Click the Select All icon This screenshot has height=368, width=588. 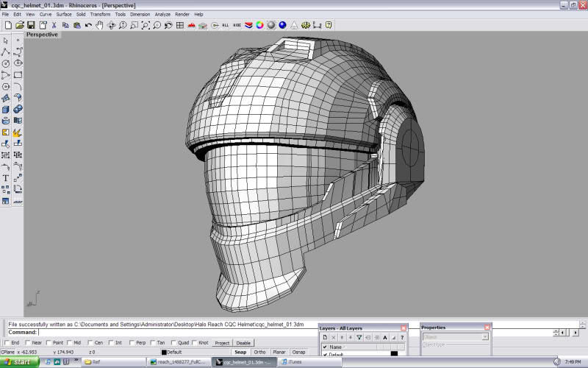pyautogui.click(x=226, y=25)
